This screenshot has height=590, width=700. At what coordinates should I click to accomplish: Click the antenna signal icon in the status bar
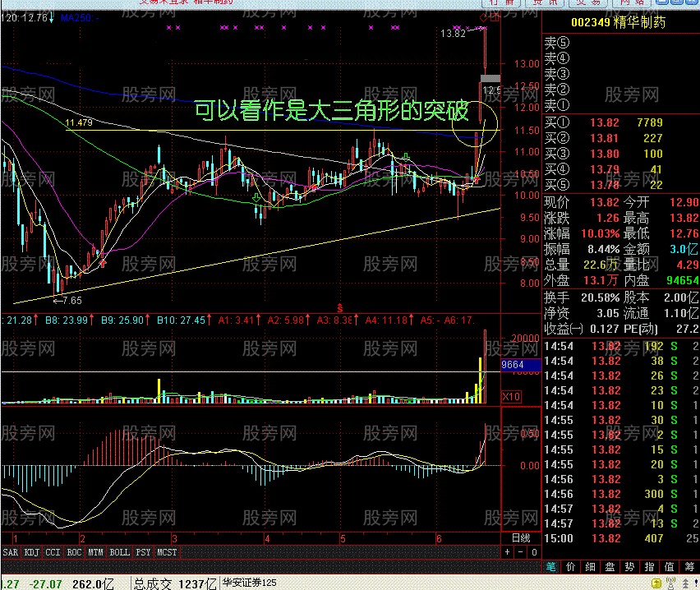(x=670, y=583)
